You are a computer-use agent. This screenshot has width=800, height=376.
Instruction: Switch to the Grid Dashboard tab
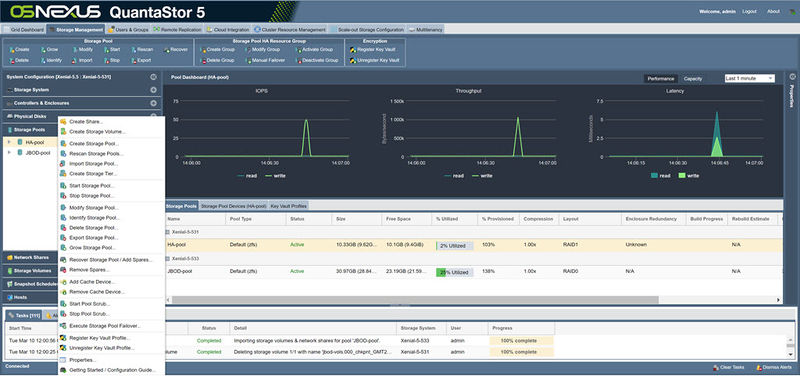tap(24, 30)
